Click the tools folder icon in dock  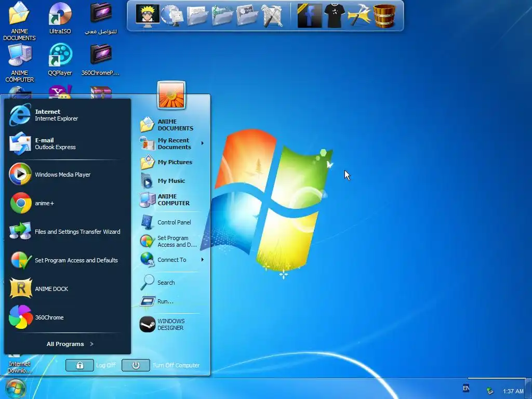tap(272, 16)
